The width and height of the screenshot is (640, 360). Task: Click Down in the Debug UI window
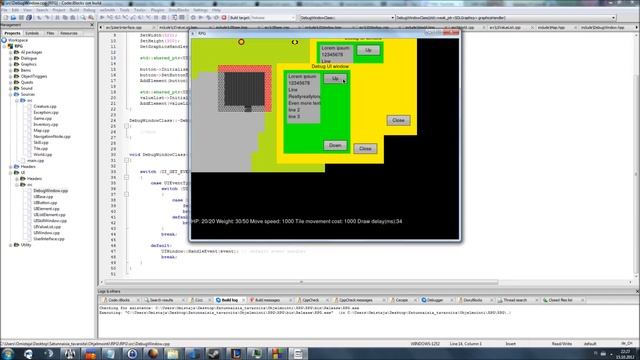click(335, 145)
